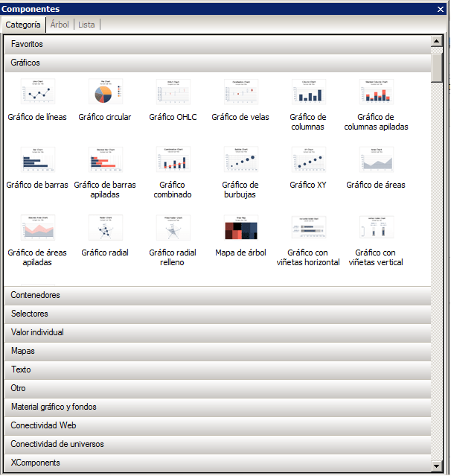Screen dimensions: 451x476
Task: Expand the Selectores category
Action: 217,314
